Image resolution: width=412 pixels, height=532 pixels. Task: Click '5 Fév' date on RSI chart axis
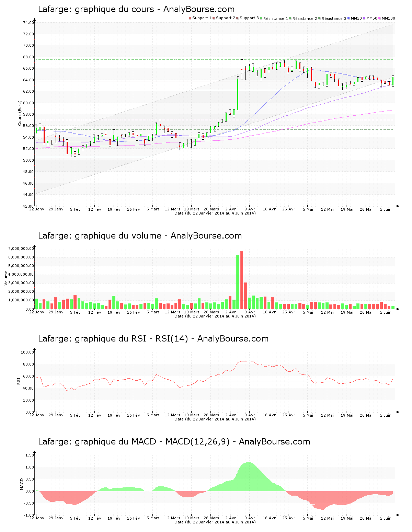click(x=75, y=415)
